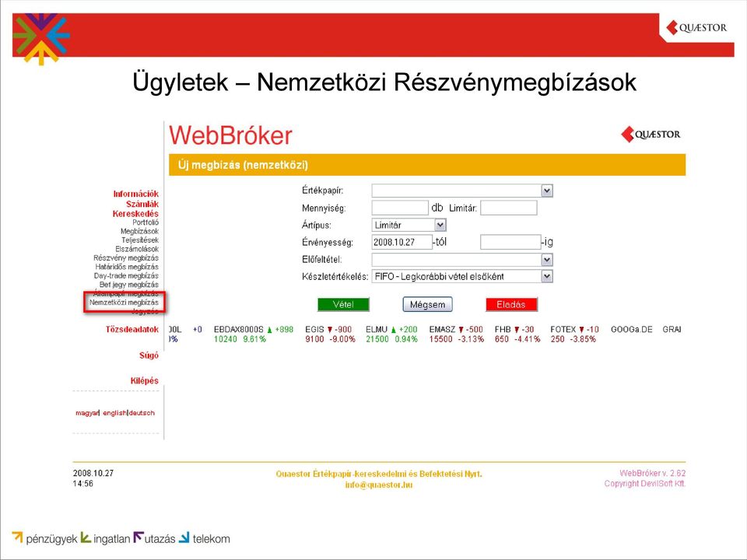Open the Számlák menu section
The width and height of the screenshot is (747, 560).
[x=142, y=204]
